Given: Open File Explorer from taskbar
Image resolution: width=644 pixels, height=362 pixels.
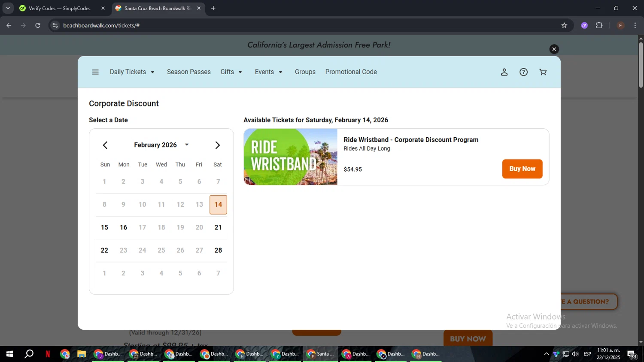Looking at the screenshot, I should point(82,354).
